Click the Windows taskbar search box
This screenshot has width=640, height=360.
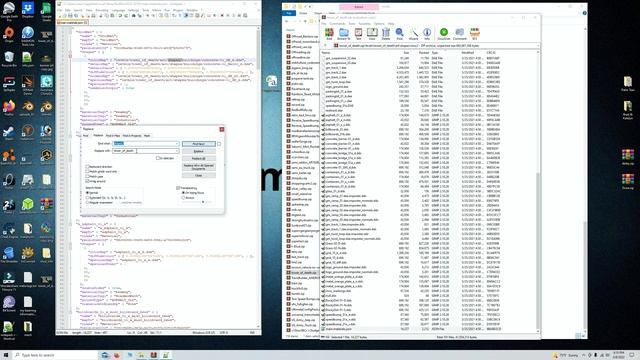coord(55,355)
